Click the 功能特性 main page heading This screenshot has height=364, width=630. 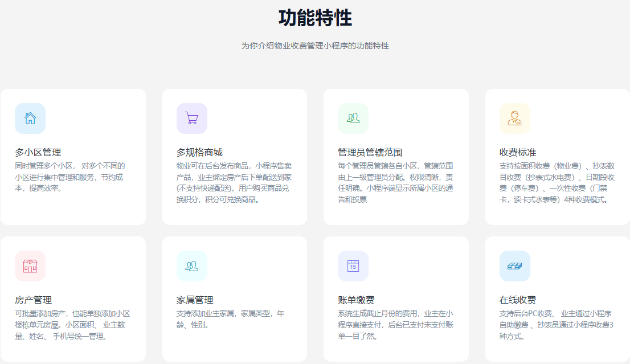point(315,18)
